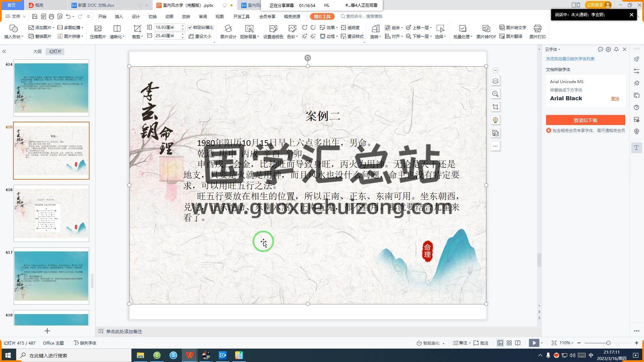
Task: Select the 设置透明色 (set transparent color) tool
Action: 273,29
